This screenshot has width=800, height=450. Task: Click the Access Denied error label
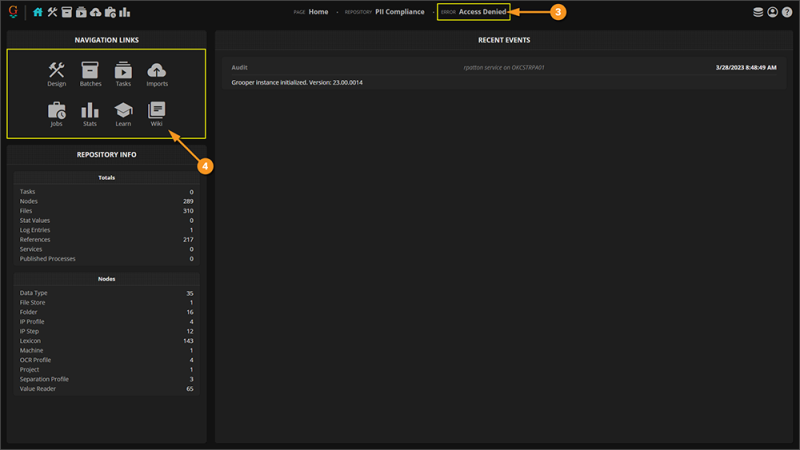tap(482, 12)
